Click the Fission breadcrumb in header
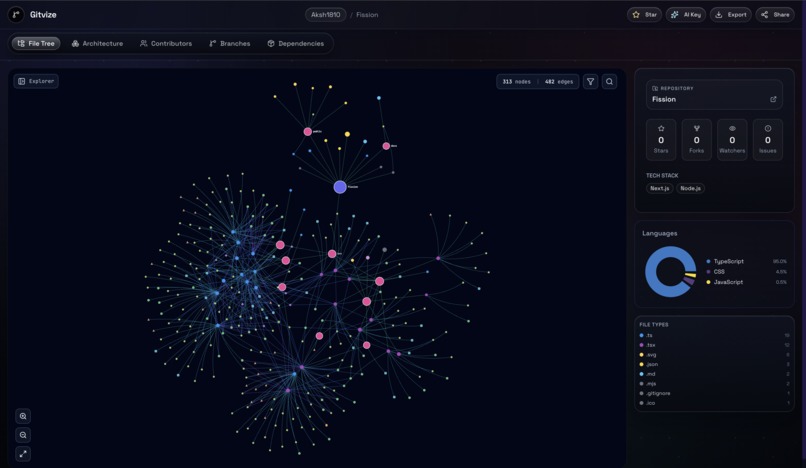Screen dimensions: 806x468 (x=367, y=15)
